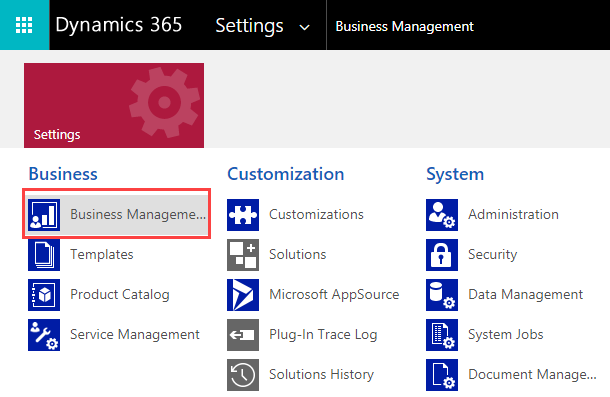Open the Plug-In Trace Log link
Screen dimensions: 610x397
pos(323,335)
